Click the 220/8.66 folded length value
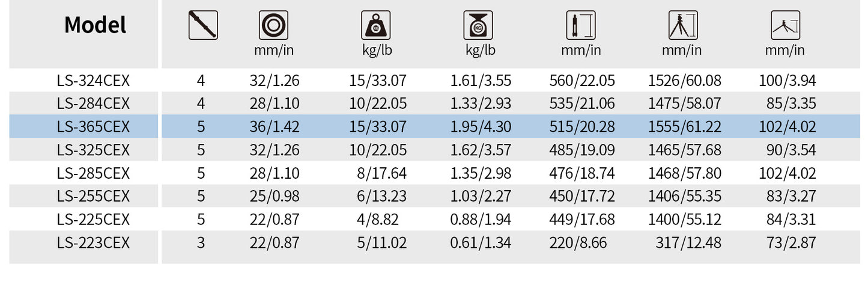The width and height of the screenshot is (868, 287). 578,243
